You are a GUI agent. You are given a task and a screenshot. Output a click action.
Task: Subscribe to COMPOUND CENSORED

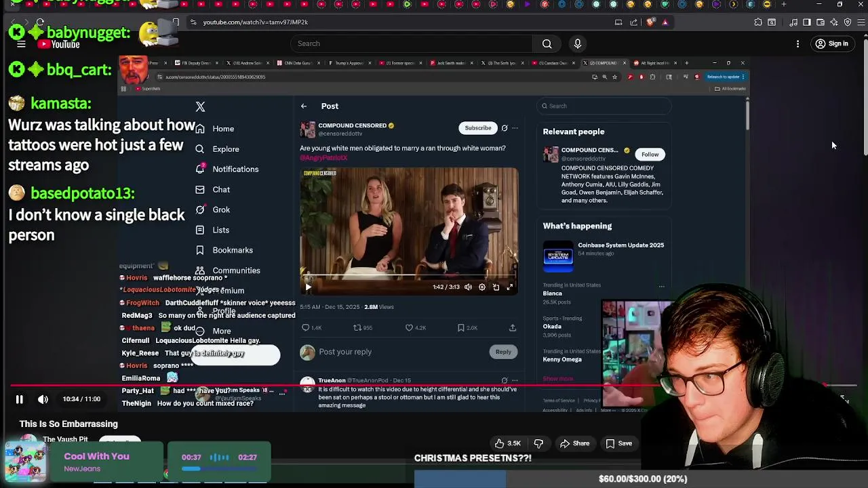pyautogui.click(x=477, y=128)
